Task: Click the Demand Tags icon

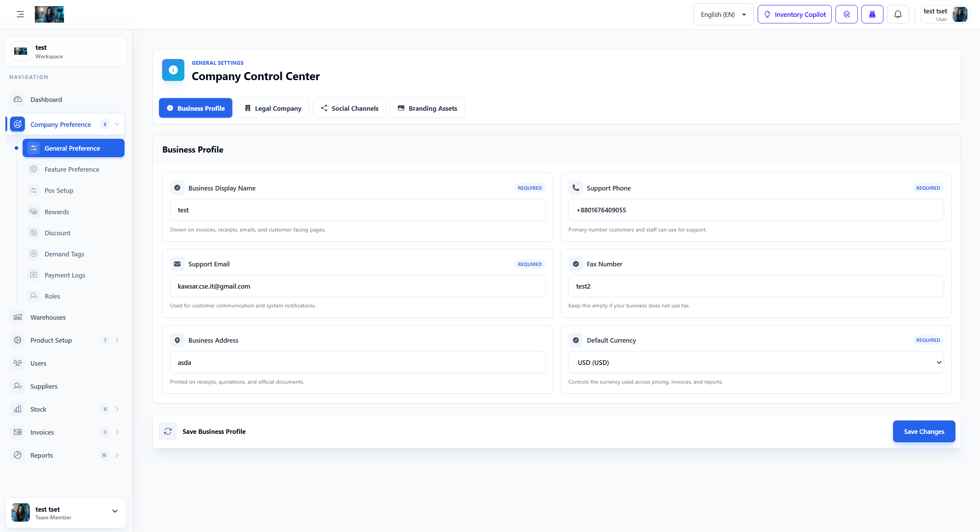Action: pos(34,254)
